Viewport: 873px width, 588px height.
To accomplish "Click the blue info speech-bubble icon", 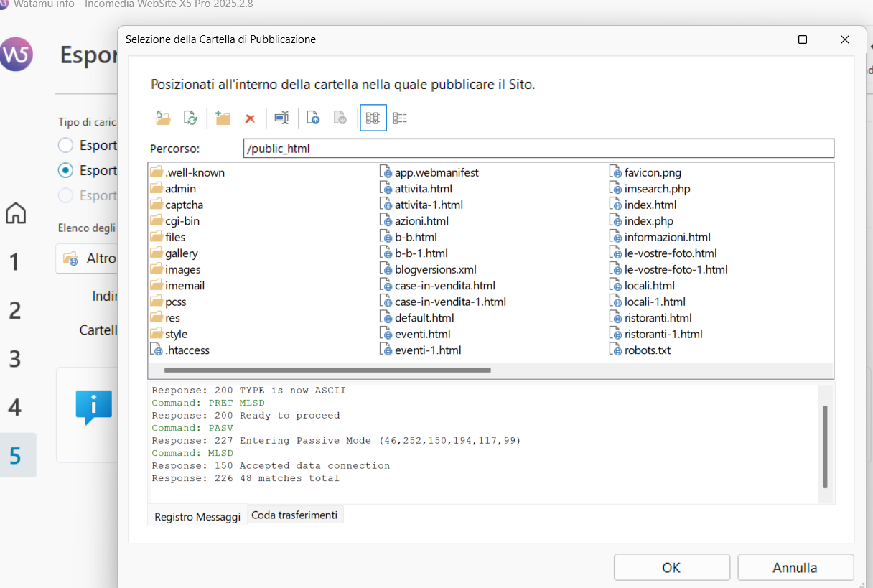I will pos(94,407).
